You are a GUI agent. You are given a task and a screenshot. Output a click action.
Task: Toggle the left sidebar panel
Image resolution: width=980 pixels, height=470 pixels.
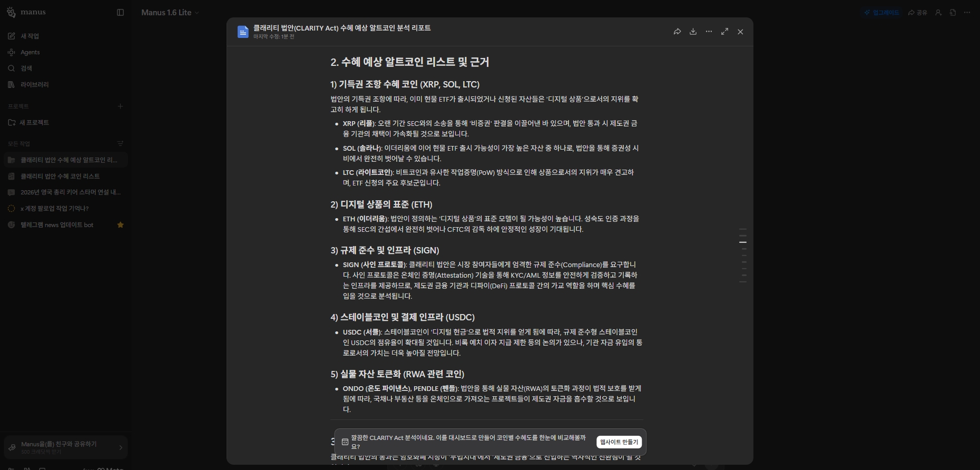(120, 13)
